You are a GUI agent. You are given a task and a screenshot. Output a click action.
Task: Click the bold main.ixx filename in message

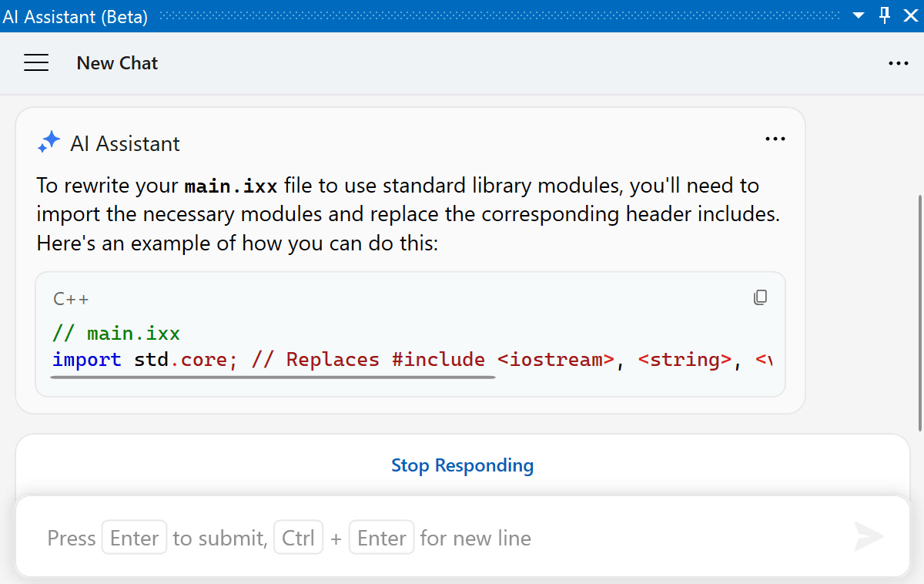pyautogui.click(x=230, y=186)
